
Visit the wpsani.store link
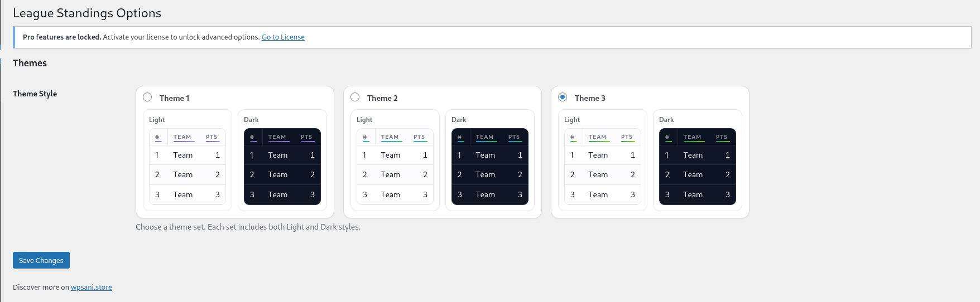click(x=92, y=288)
